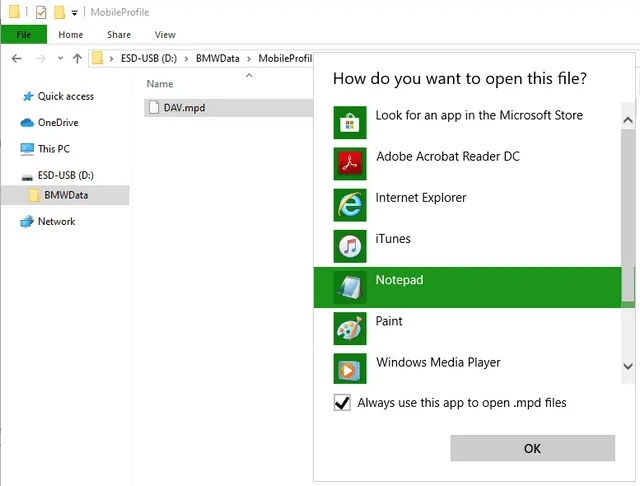Click the Paint palette icon
The image size is (640, 486).
click(350, 328)
